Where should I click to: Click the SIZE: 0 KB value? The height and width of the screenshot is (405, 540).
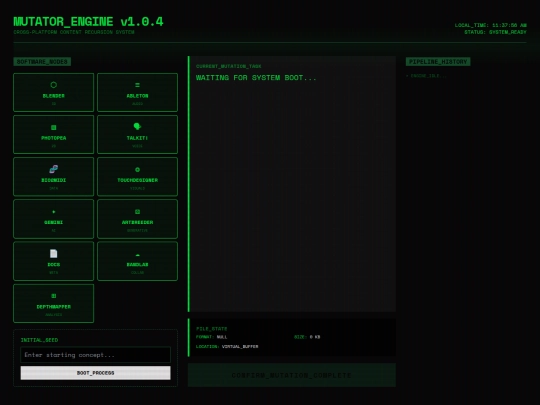click(307, 337)
